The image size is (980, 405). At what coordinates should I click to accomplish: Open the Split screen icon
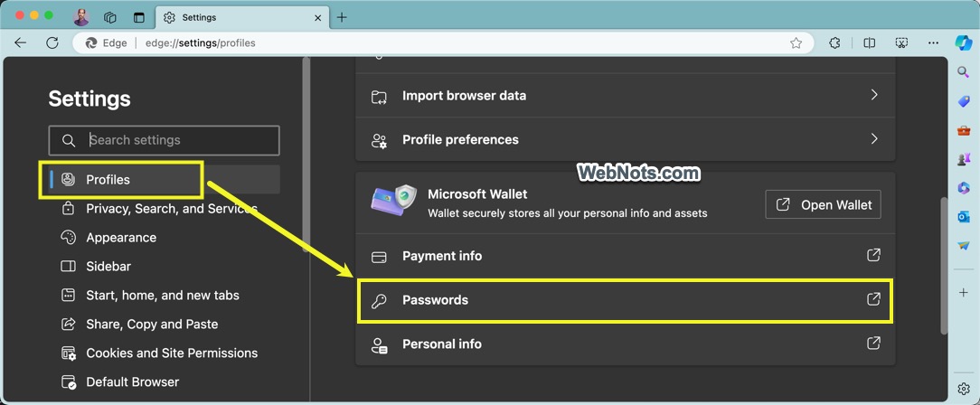point(869,42)
